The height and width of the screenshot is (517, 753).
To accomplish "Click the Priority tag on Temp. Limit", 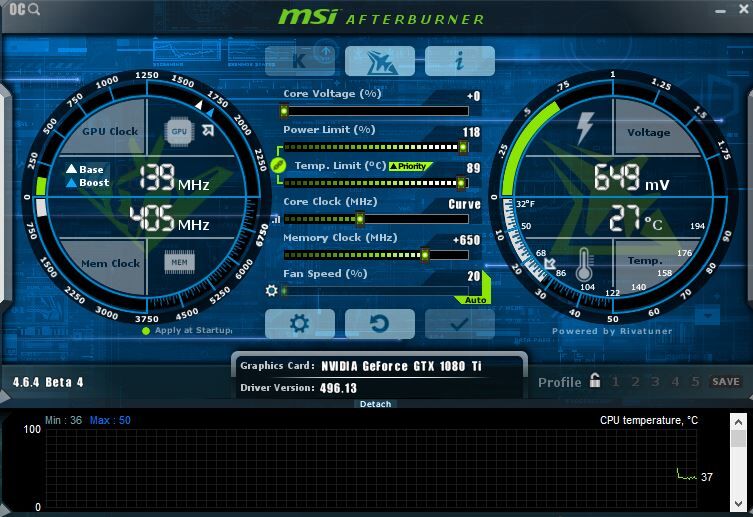I will click(411, 166).
